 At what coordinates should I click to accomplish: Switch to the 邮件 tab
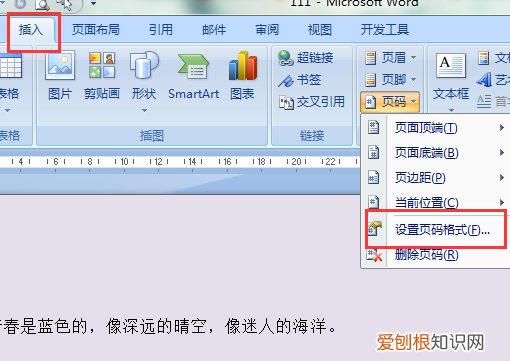pos(214,30)
